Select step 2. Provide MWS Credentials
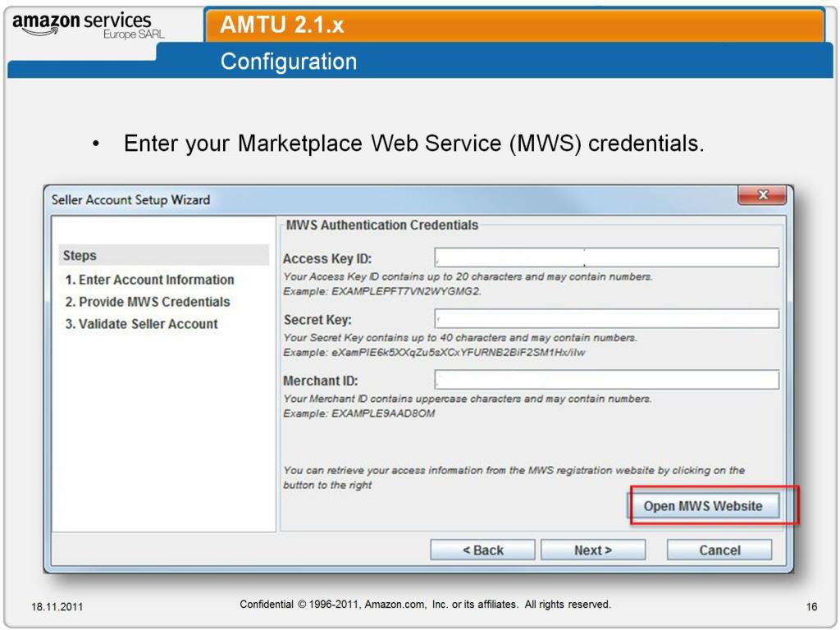 coord(148,302)
